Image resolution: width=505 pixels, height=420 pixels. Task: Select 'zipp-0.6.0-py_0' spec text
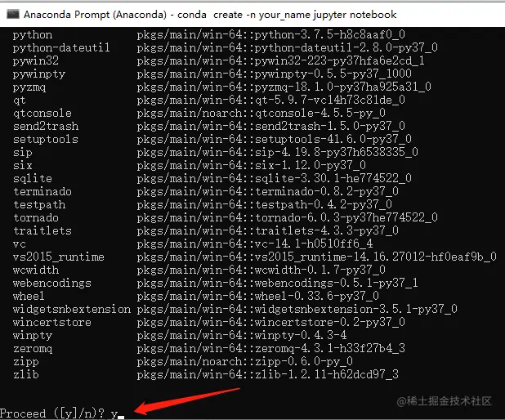pyautogui.click(x=304, y=361)
